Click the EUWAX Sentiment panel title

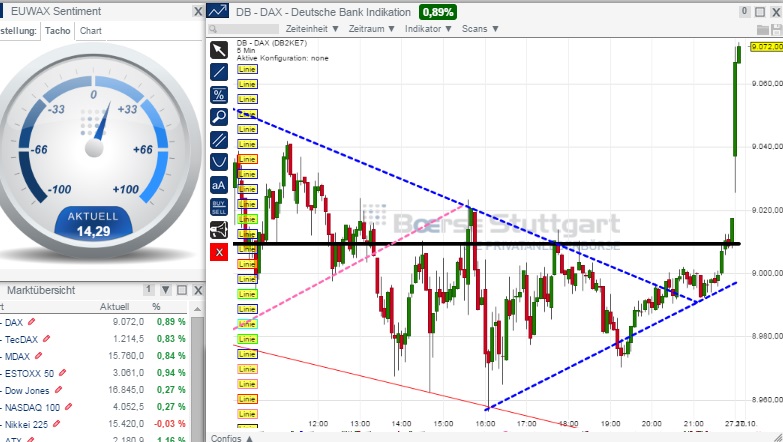(56, 11)
